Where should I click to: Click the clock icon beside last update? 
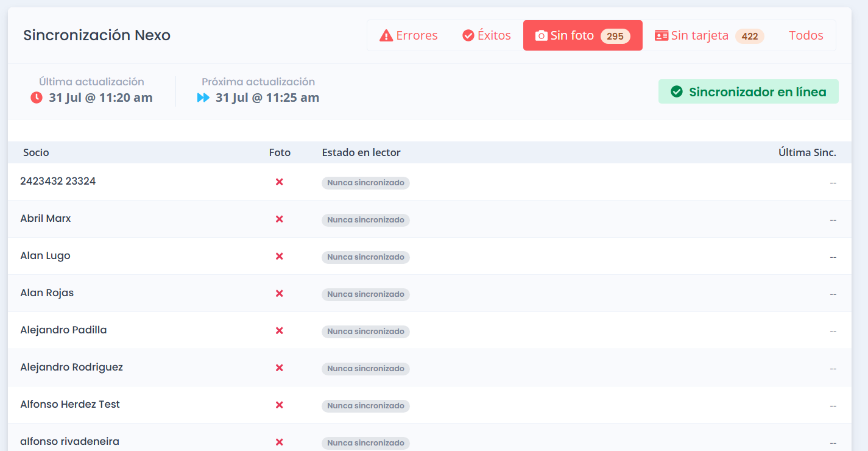[37, 98]
